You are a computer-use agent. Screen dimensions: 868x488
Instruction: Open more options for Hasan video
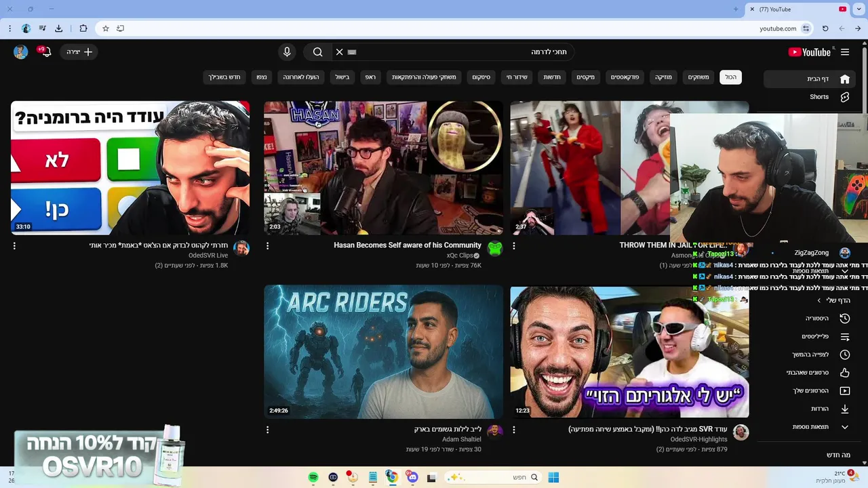pos(267,246)
